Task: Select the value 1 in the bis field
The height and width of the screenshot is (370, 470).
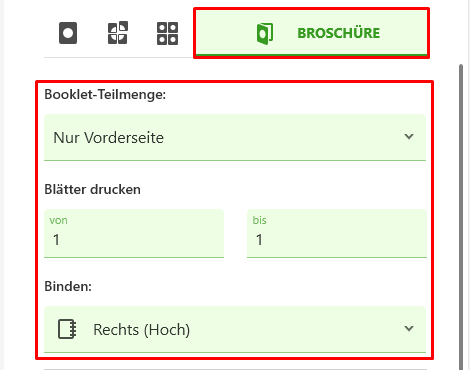Action: coord(259,240)
